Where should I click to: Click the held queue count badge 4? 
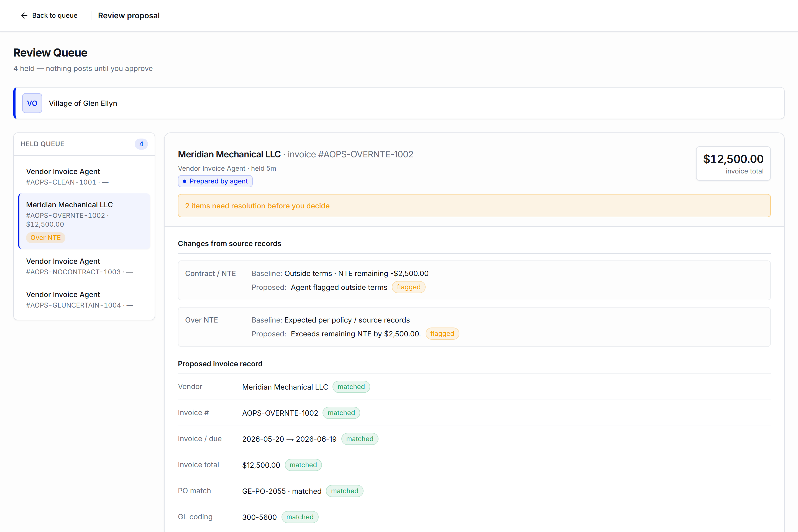141,144
